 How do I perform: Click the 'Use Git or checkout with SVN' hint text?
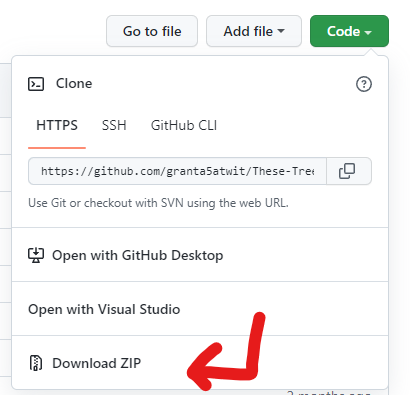[x=158, y=203]
